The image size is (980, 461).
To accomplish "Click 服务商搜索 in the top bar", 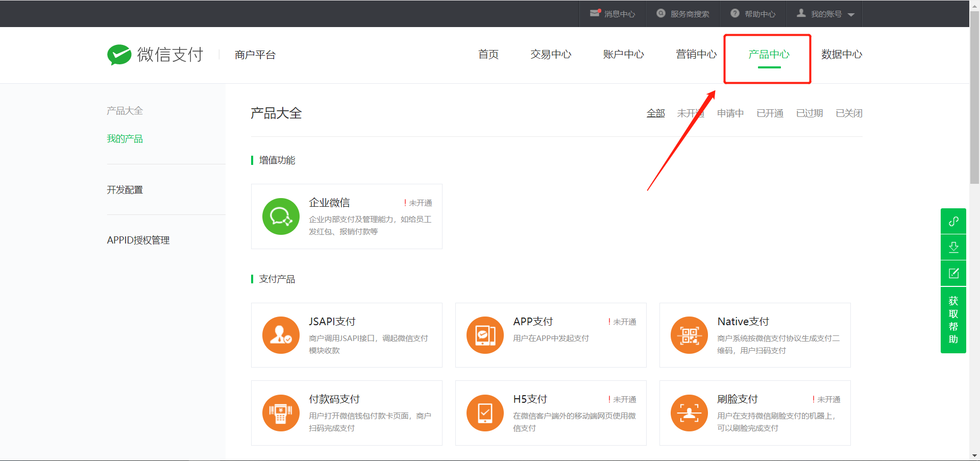I will point(690,14).
